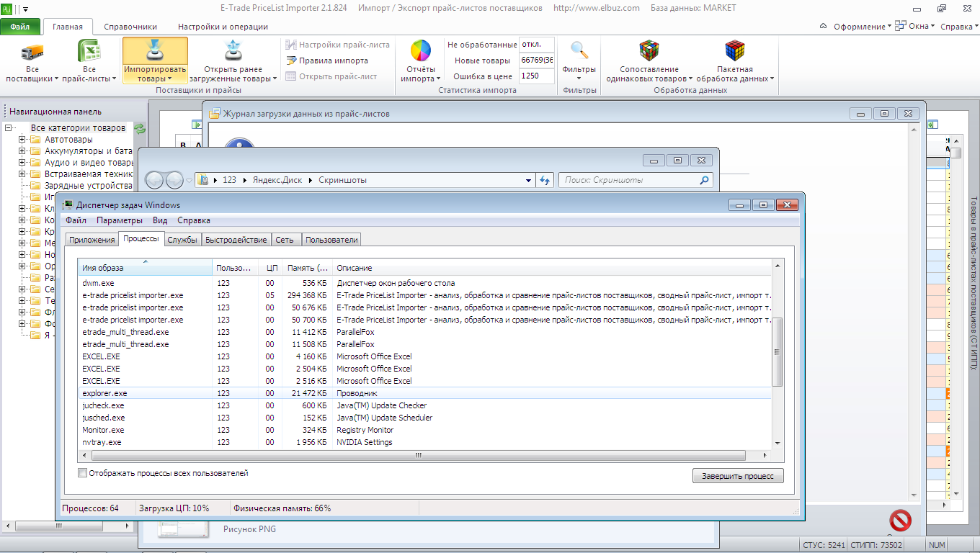This screenshot has width=980, height=553.
Task: Click Explorer window back arrow button
Action: pyautogui.click(x=156, y=180)
